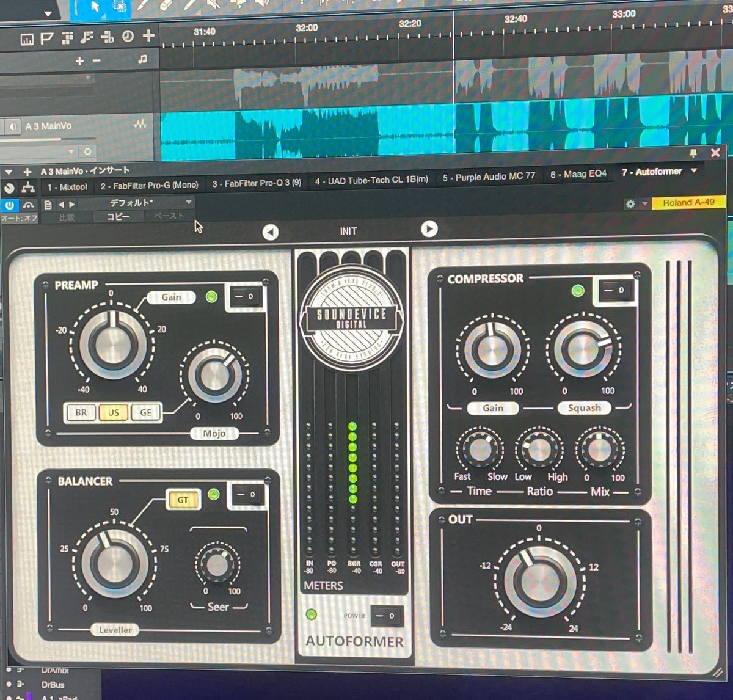733x700 pixels.
Task: Open the dropdown arrow next to the gear icon
Action: pos(644,204)
